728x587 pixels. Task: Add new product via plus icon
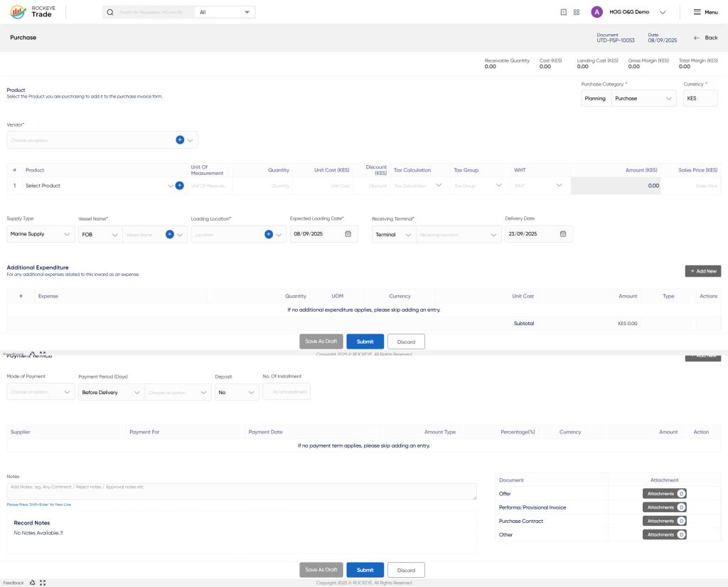tap(179, 186)
